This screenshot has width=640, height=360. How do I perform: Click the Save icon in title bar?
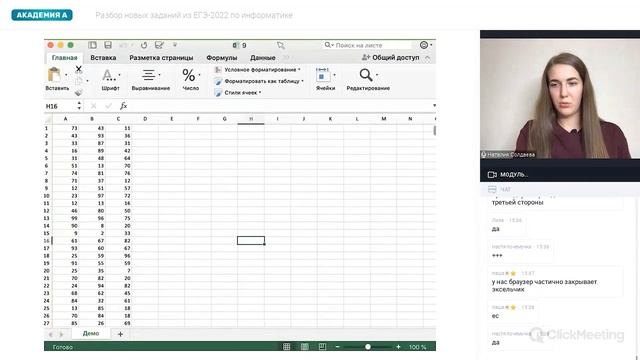108,45
